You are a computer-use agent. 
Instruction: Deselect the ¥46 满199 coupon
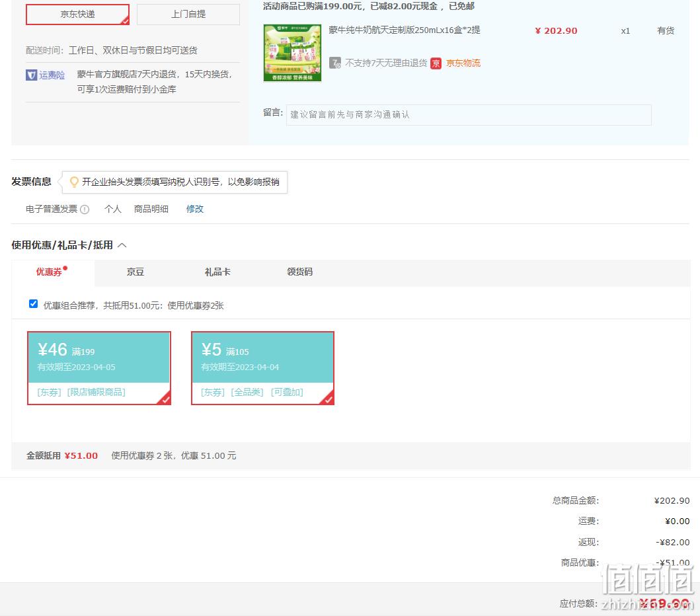(x=99, y=368)
